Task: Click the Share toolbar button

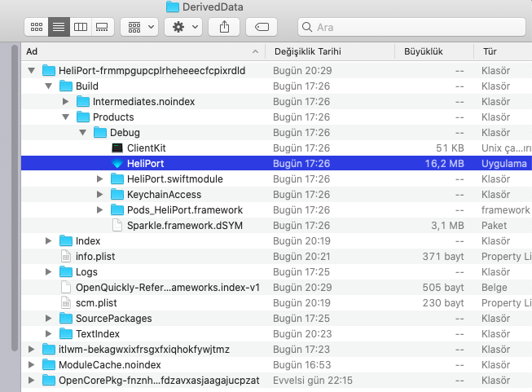Action: [224, 27]
